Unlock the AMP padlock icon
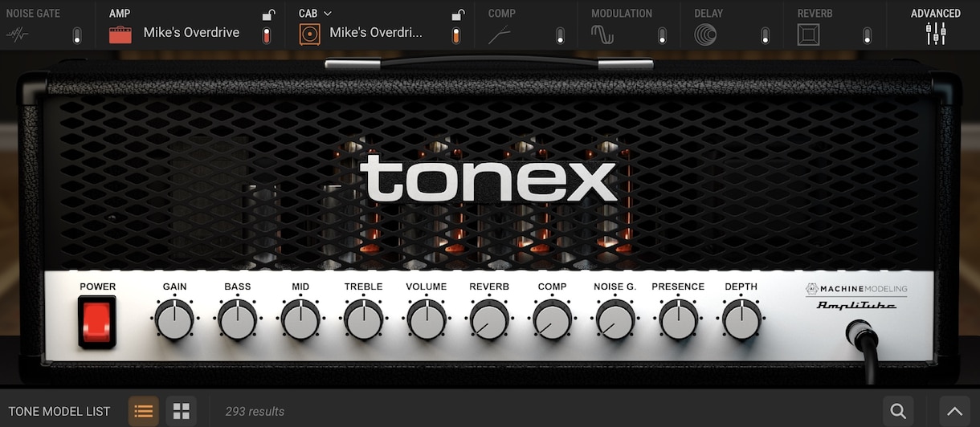Image resolution: width=980 pixels, height=427 pixels. coord(268,14)
